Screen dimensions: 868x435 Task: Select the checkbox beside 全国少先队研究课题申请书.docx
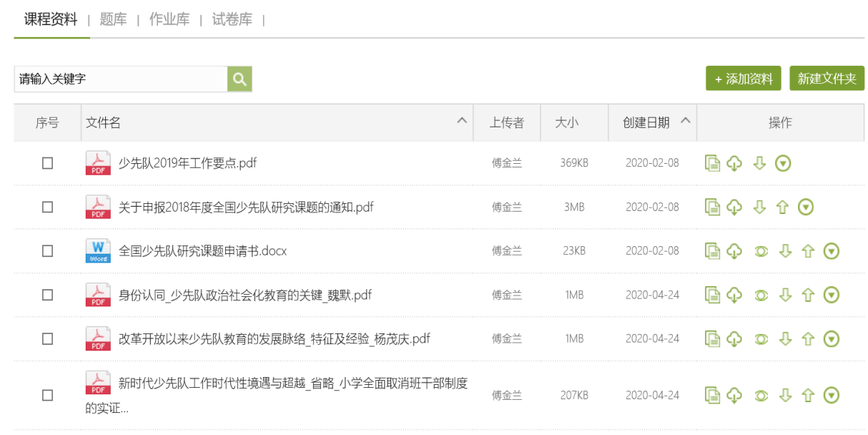click(47, 250)
